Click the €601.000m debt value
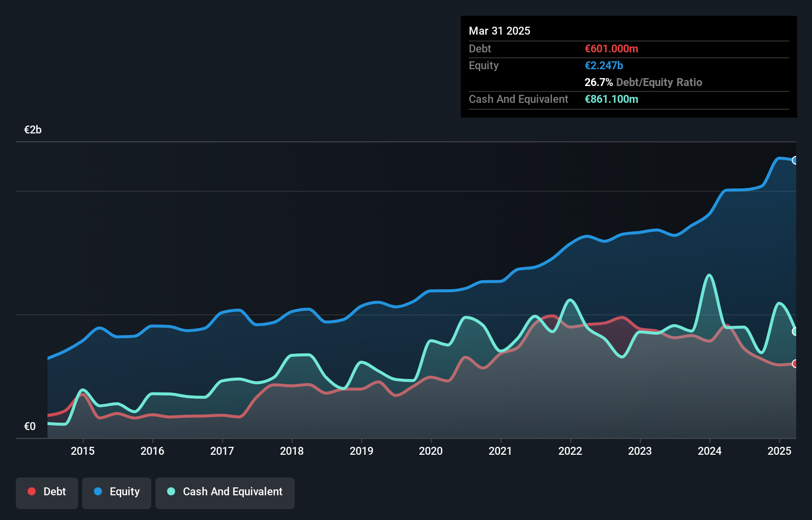This screenshot has width=812, height=520. 611,48
